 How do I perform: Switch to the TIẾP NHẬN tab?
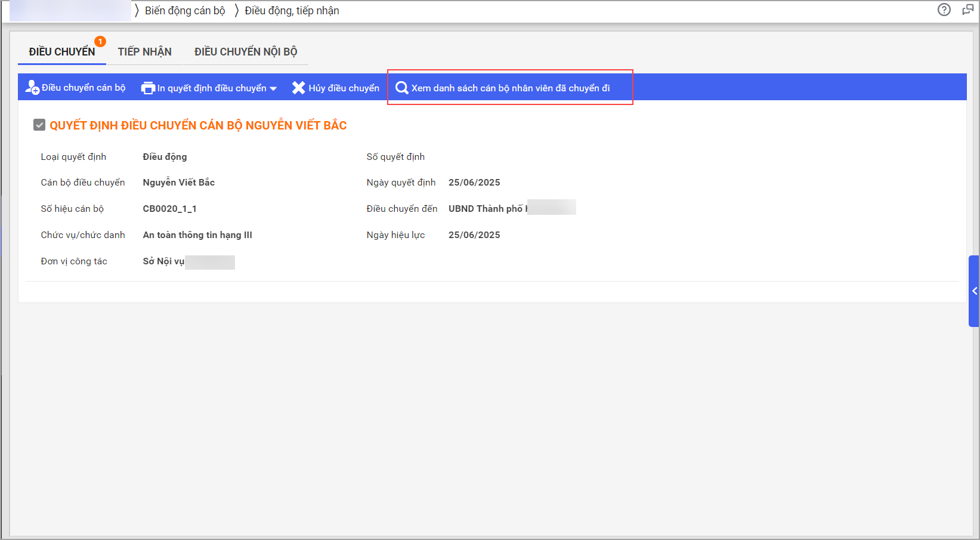click(x=144, y=52)
